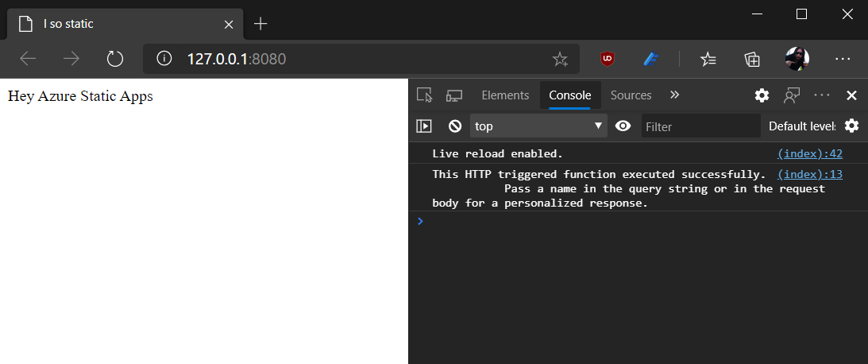Toggle live expression eye icon

[x=623, y=126]
